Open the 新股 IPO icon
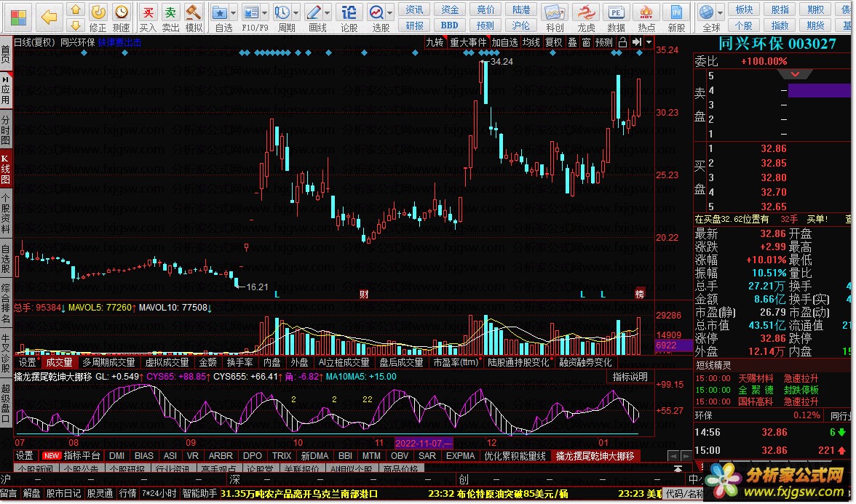The width and height of the screenshot is (856, 504). tap(676, 12)
